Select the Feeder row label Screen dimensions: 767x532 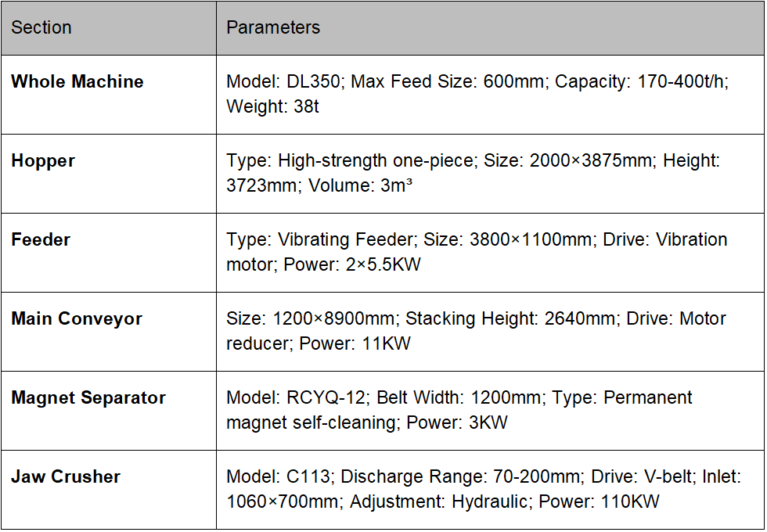pyautogui.click(x=41, y=240)
